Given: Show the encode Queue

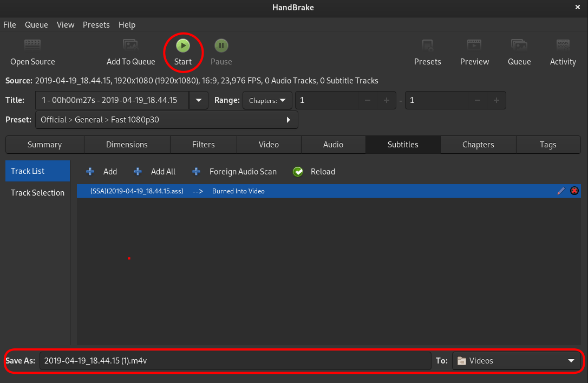Looking at the screenshot, I should (519, 51).
